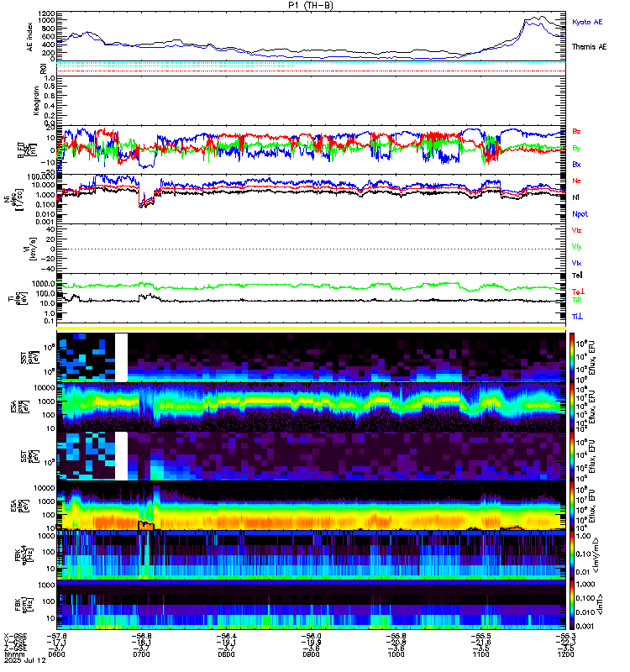
Task: Click the yellow horizontal bar above SST panel
Action: (x=311, y=328)
